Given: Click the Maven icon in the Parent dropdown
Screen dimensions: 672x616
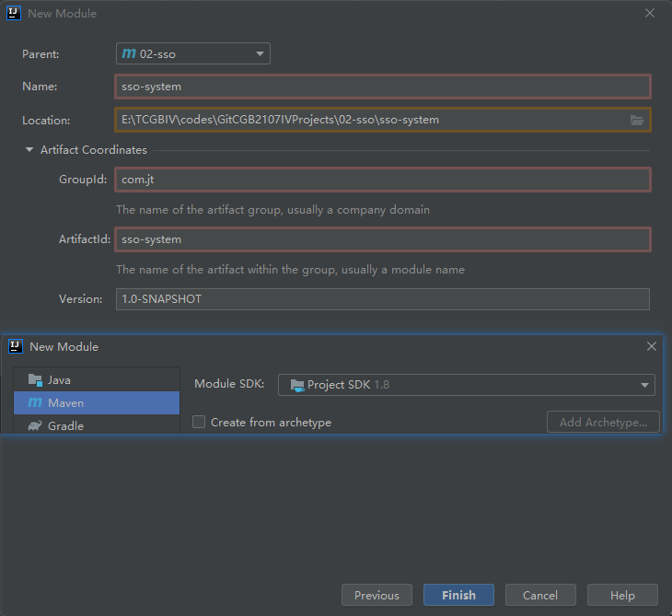Looking at the screenshot, I should [x=129, y=54].
